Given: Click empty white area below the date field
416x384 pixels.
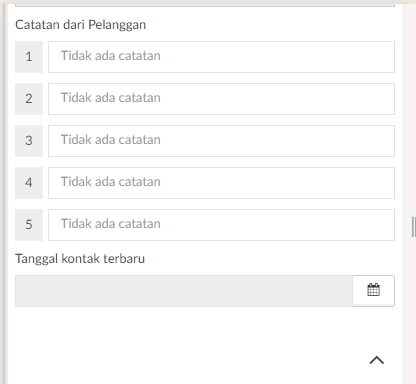Looking at the screenshot, I should pyautogui.click(x=187, y=343).
